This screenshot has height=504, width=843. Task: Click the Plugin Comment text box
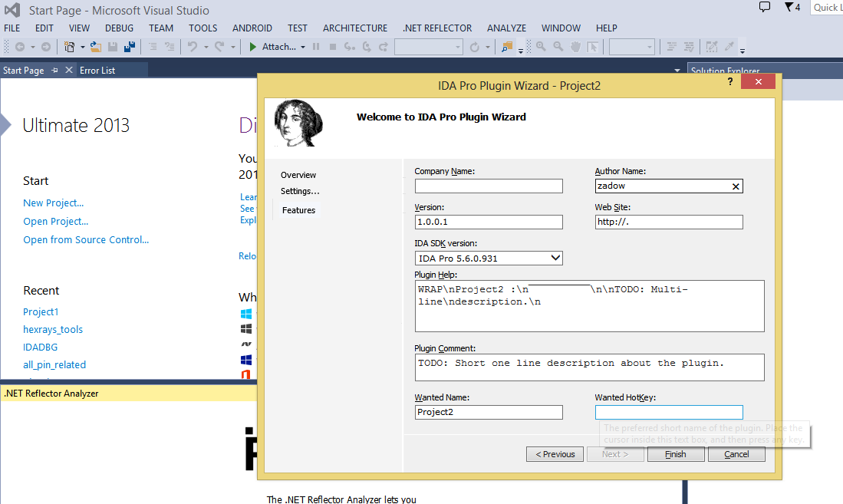[589, 367]
